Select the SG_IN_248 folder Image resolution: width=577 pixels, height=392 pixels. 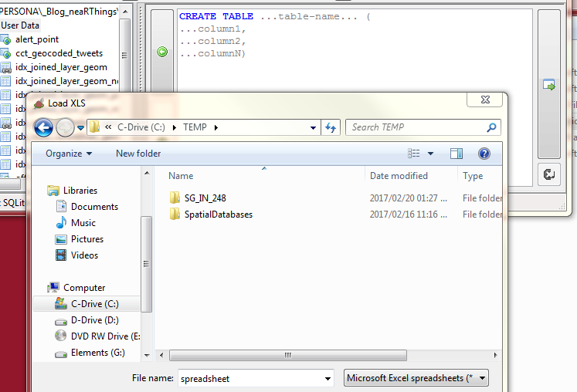tap(205, 198)
